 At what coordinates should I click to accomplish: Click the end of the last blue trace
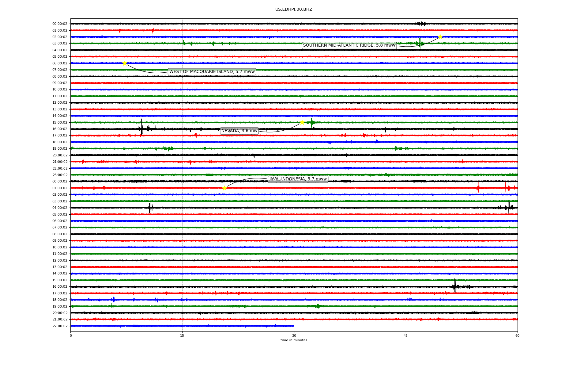click(293, 326)
